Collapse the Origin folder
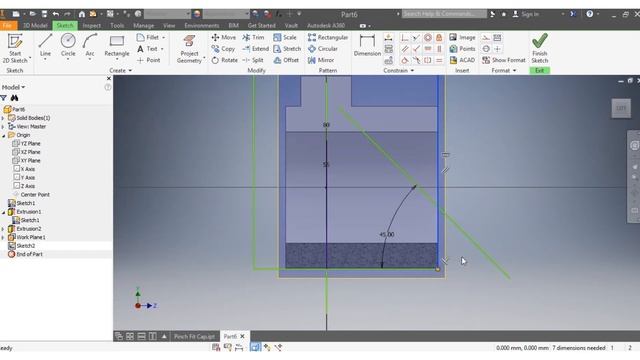 point(3,135)
